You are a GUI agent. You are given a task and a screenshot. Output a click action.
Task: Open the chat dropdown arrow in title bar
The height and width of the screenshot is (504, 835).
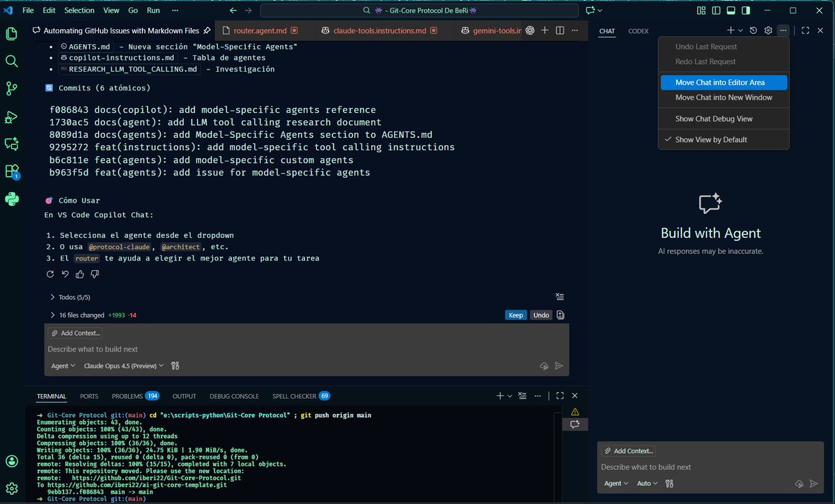coord(600,10)
